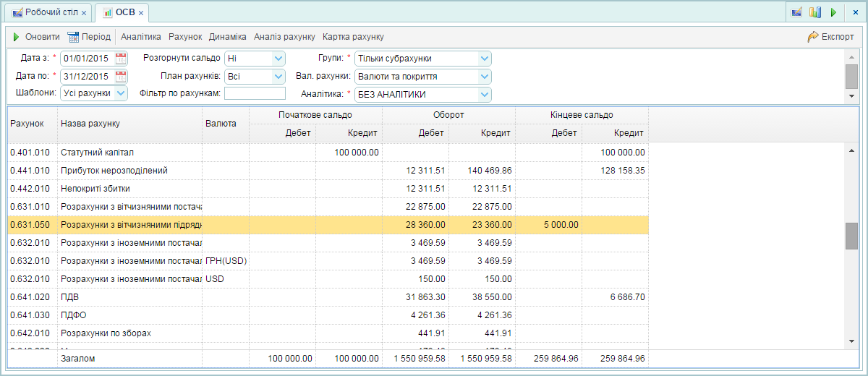Select the ПДВ row
Viewport: 868px width, 376px height.
(328, 297)
